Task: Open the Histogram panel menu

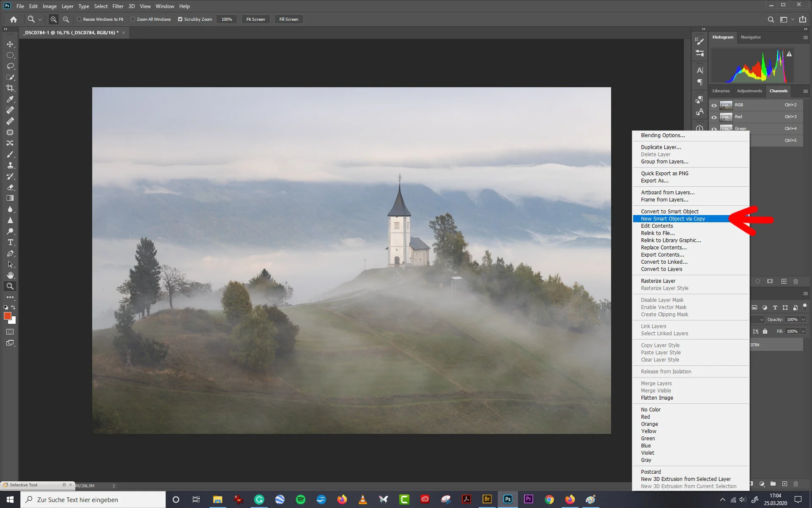Action: tap(805, 37)
